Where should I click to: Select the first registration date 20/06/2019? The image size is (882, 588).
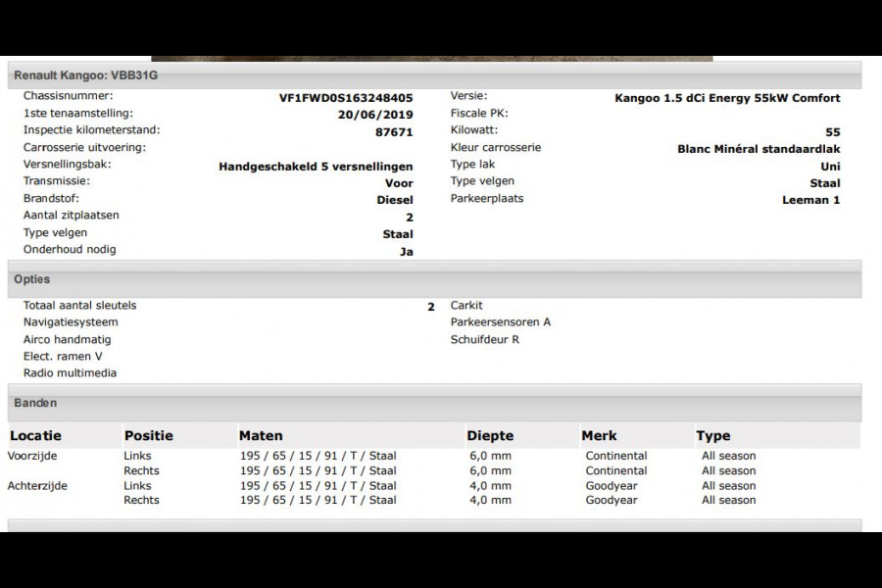(375, 115)
